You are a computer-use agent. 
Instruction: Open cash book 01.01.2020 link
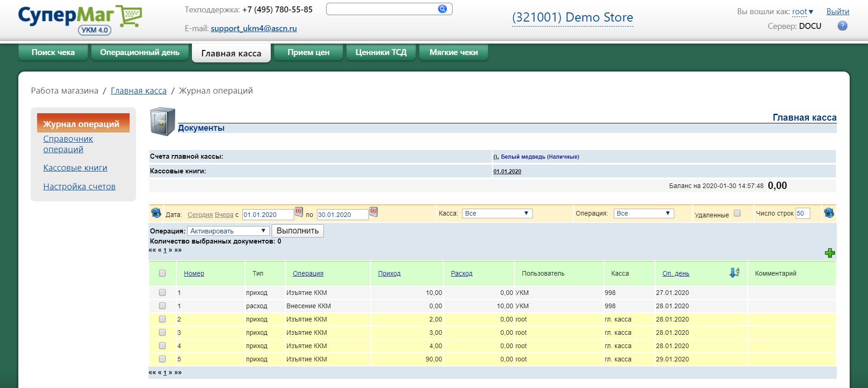tap(507, 172)
